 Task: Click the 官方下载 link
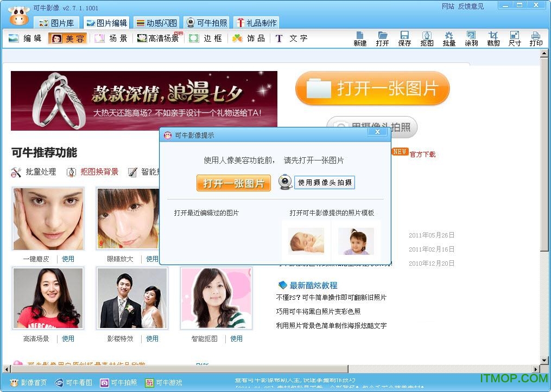(x=422, y=154)
